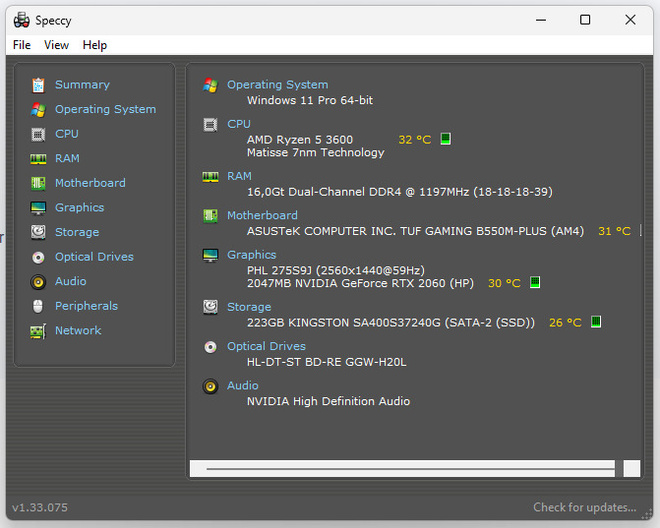Click the green storage temperature indicator icon
This screenshot has width=660, height=528.
tap(596, 322)
